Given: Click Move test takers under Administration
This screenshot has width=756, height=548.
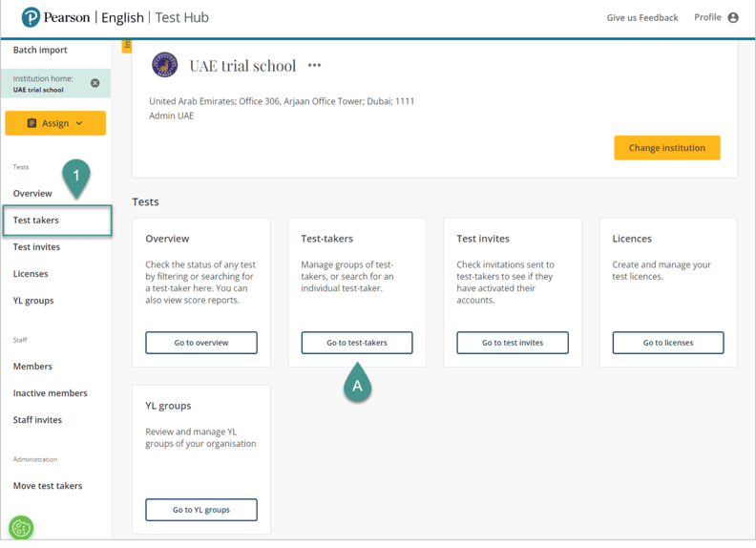Looking at the screenshot, I should coord(48,486).
